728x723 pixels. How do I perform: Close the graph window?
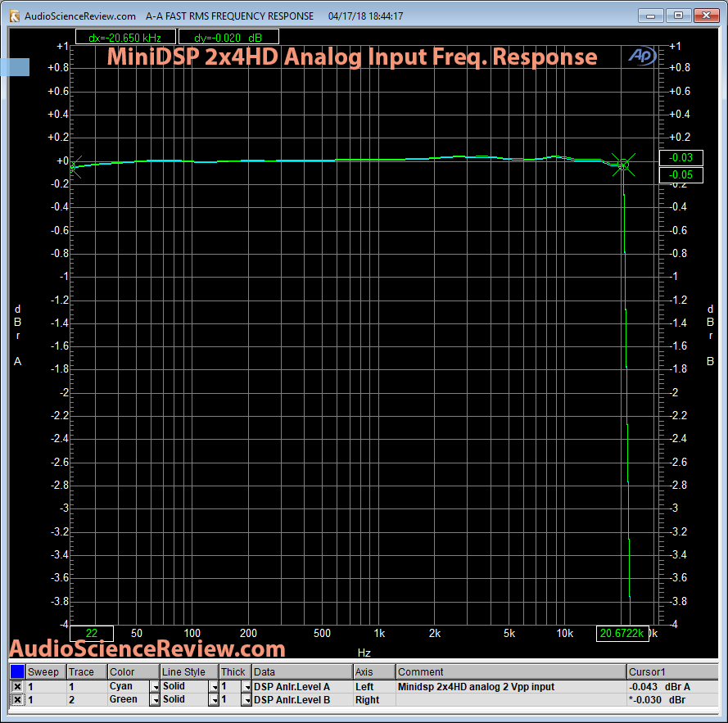point(706,16)
